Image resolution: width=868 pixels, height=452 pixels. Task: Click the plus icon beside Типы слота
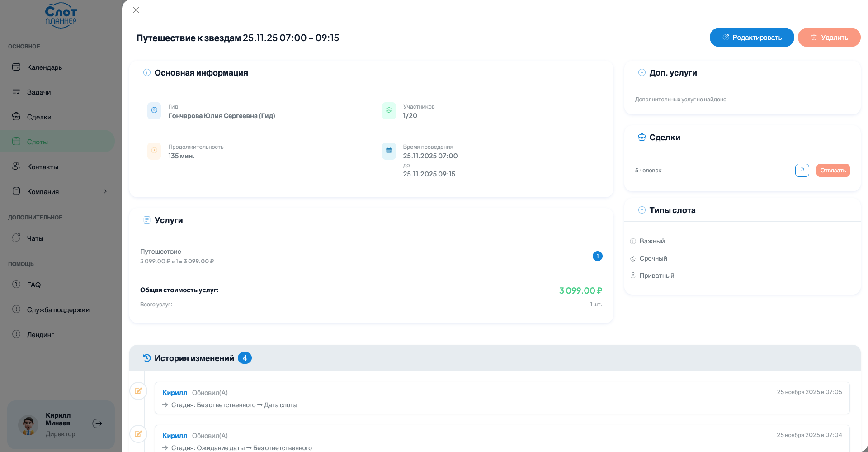(642, 210)
